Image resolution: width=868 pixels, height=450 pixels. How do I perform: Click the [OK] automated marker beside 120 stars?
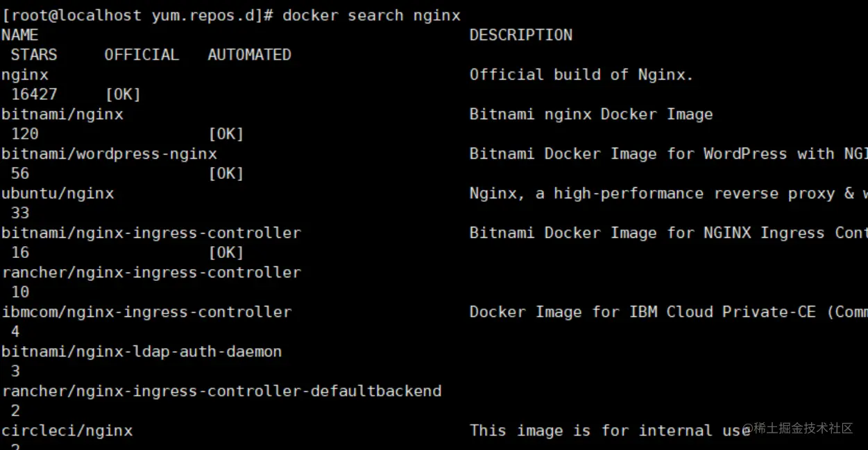226,134
